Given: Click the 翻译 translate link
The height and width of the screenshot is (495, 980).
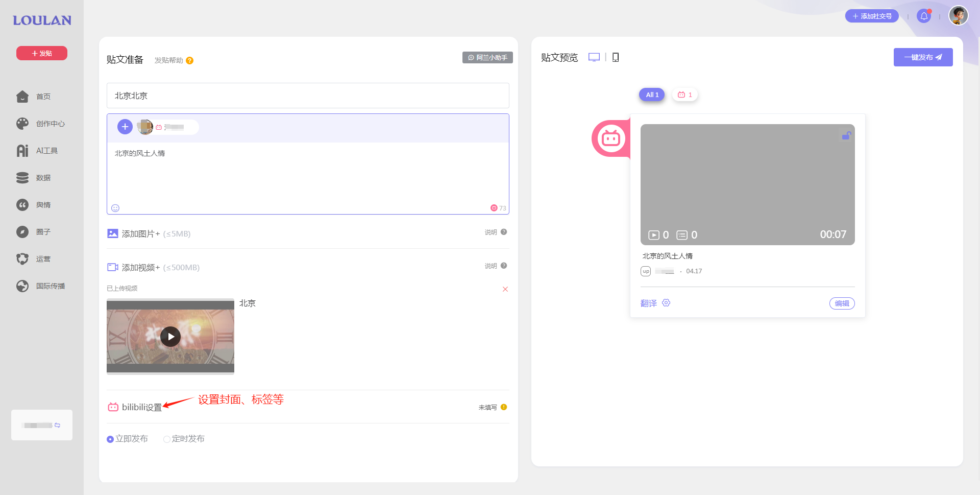Looking at the screenshot, I should [x=649, y=303].
